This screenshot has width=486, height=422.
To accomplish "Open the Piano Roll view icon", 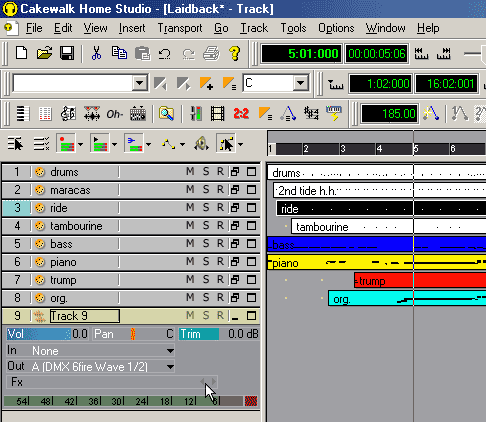I will click(23, 114).
